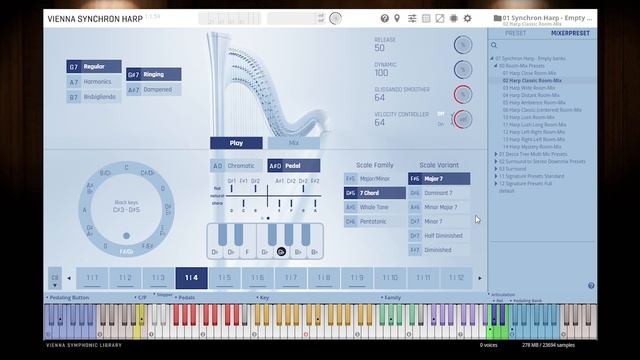Set velocity controller to Off
The image size is (640, 360).
[x=441, y=114]
